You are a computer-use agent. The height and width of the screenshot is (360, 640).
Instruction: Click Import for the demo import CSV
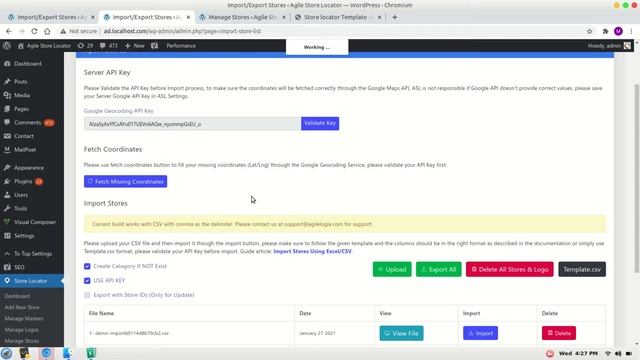pyautogui.click(x=480, y=333)
